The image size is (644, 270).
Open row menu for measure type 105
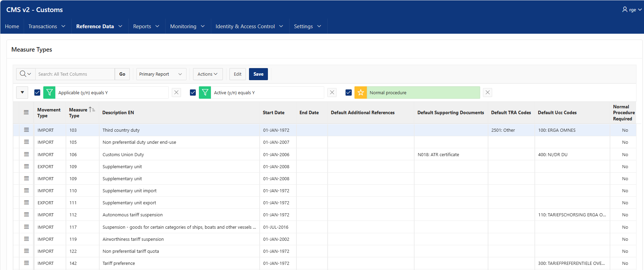(x=26, y=142)
